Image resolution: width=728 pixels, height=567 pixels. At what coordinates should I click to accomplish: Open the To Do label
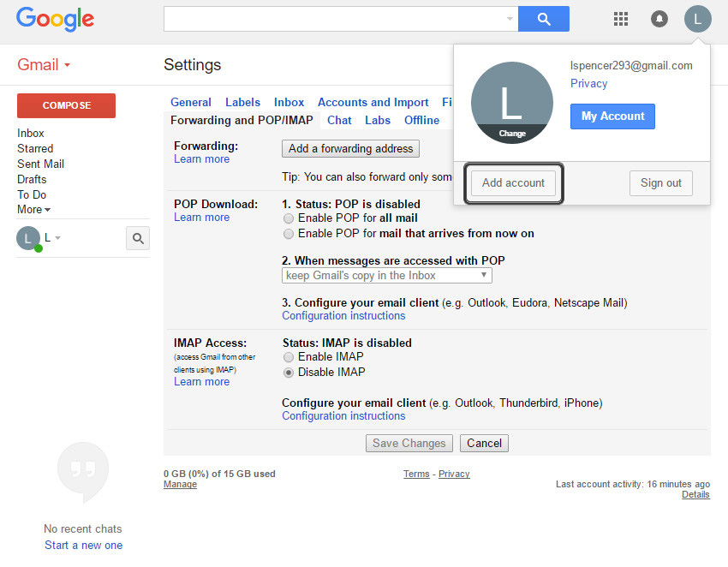[32, 194]
